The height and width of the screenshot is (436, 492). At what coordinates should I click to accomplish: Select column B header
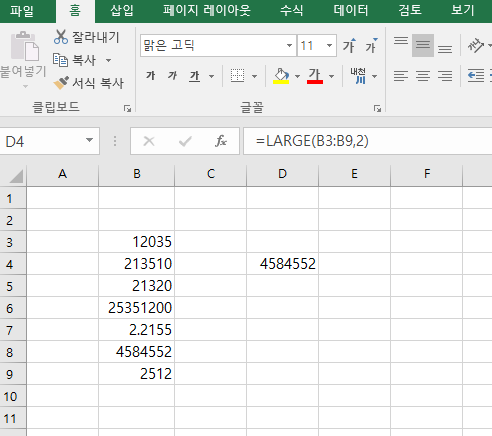pos(137,174)
